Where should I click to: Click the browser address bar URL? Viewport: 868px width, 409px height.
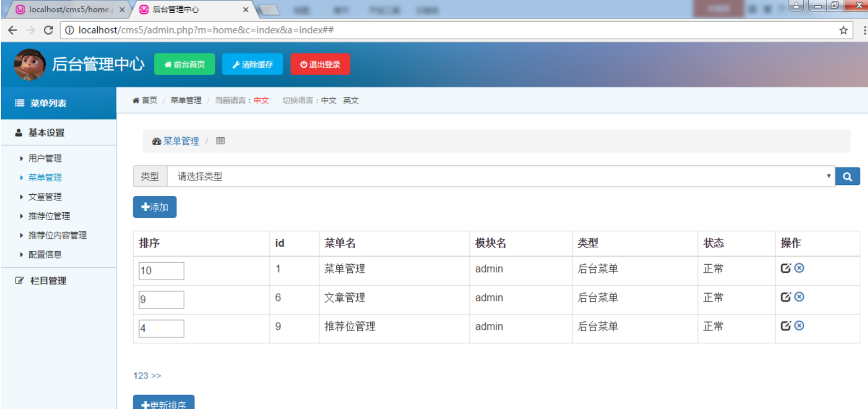[x=206, y=30]
